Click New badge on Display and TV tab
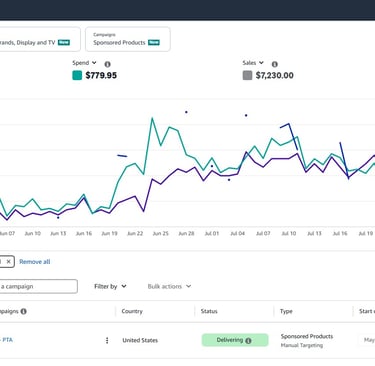This screenshot has height=366, width=375. click(x=64, y=42)
